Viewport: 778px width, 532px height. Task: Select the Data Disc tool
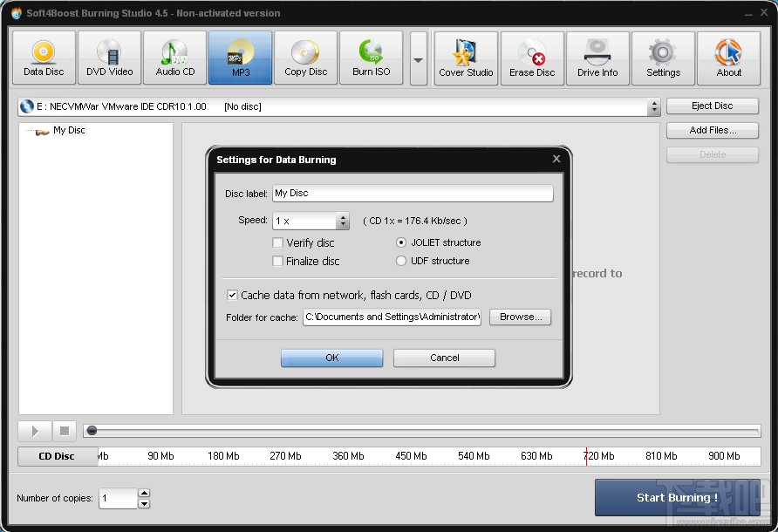[44, 57]
